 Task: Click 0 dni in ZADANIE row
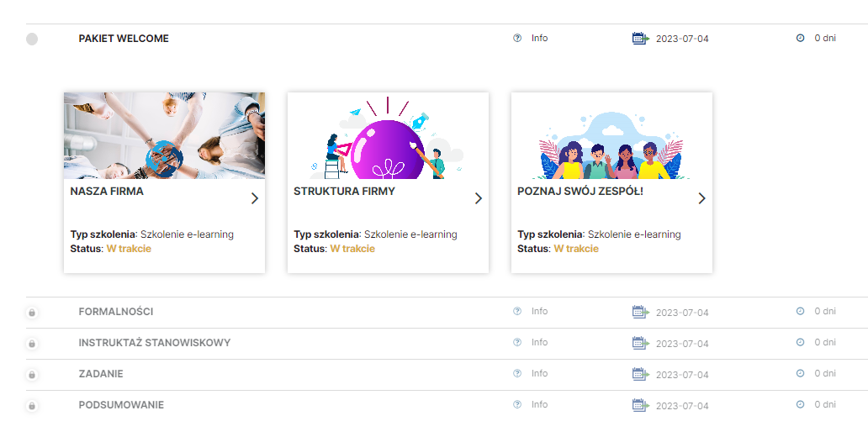pyautogui.click(x=825, y=373)
